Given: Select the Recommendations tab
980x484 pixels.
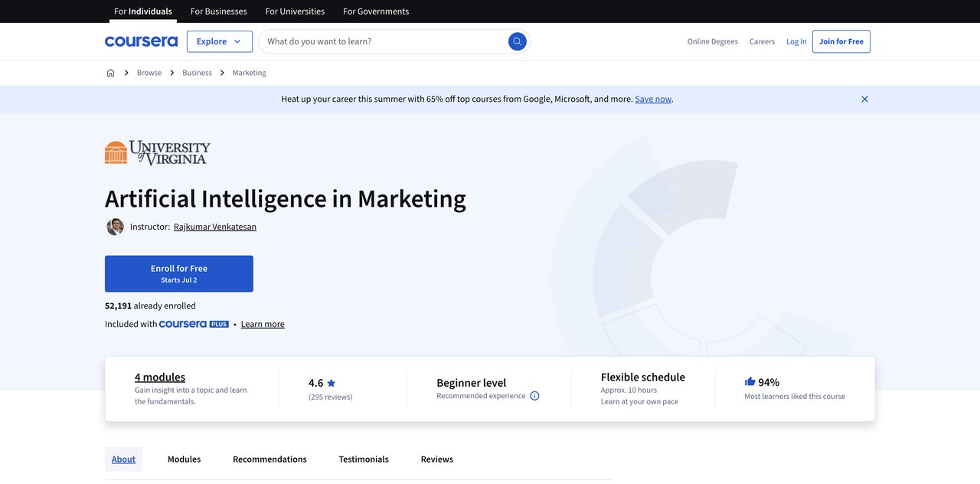Looking at the screenshot, I should coord(269,459).
